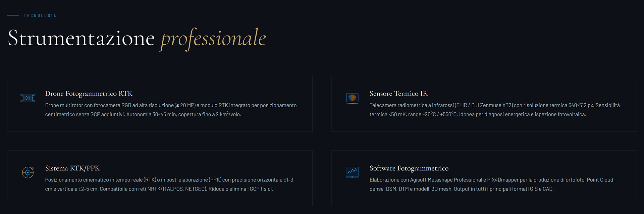Viewport: 644px width, 214px height.
Task: Click the short line before TECNOLOGIA
Action: 13,15
